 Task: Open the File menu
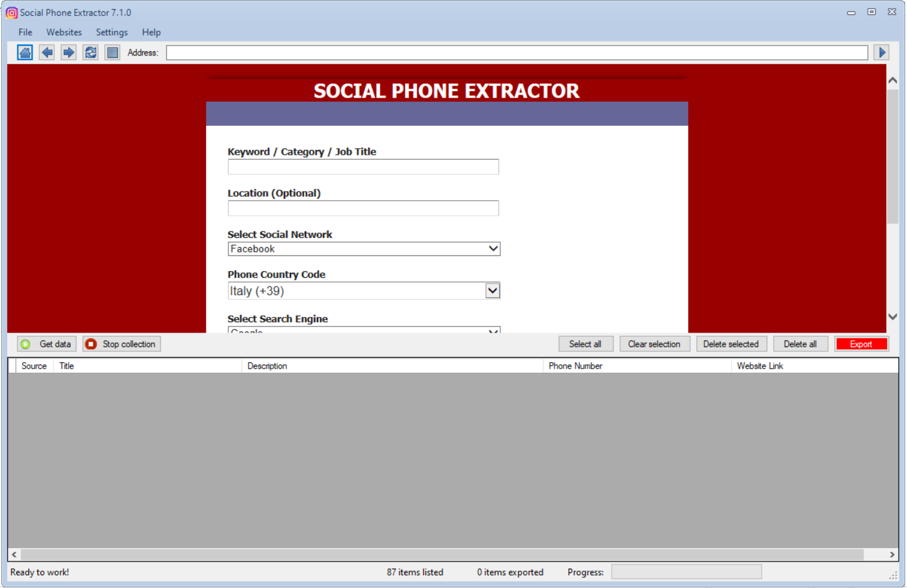pos(25,33)
